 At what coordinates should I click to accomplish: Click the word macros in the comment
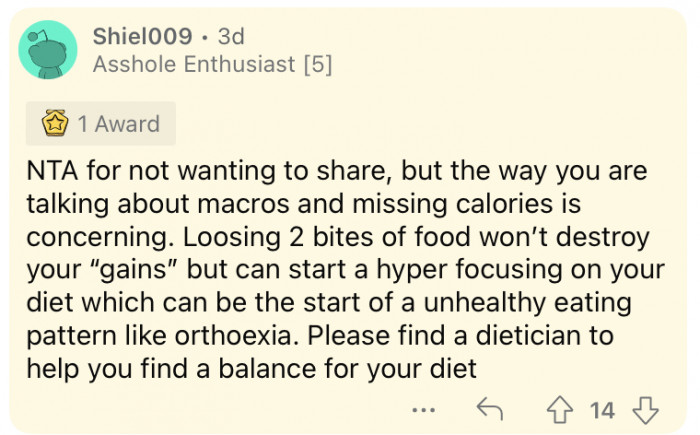(243, 204)
